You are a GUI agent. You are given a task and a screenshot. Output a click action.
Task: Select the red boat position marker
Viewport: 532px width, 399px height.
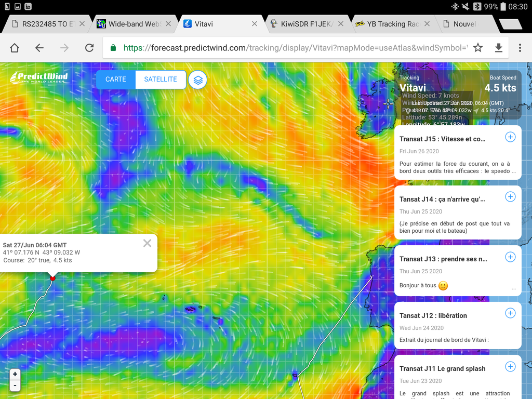click(52, 278)
